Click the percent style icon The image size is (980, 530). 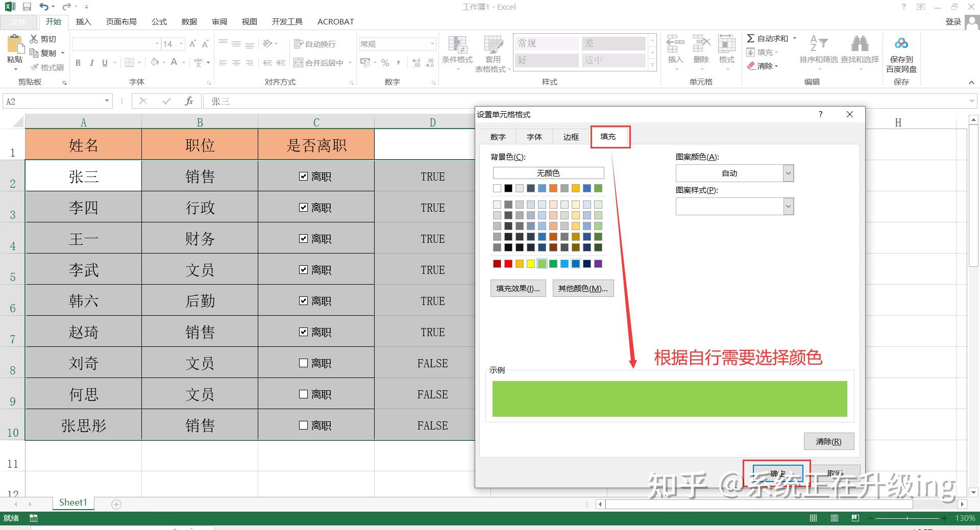click(x=385, y=63)
